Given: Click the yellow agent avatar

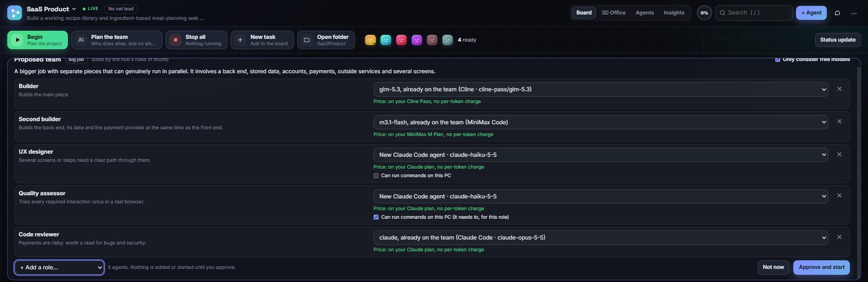Looking at the screenshot, I should point(371,40).
